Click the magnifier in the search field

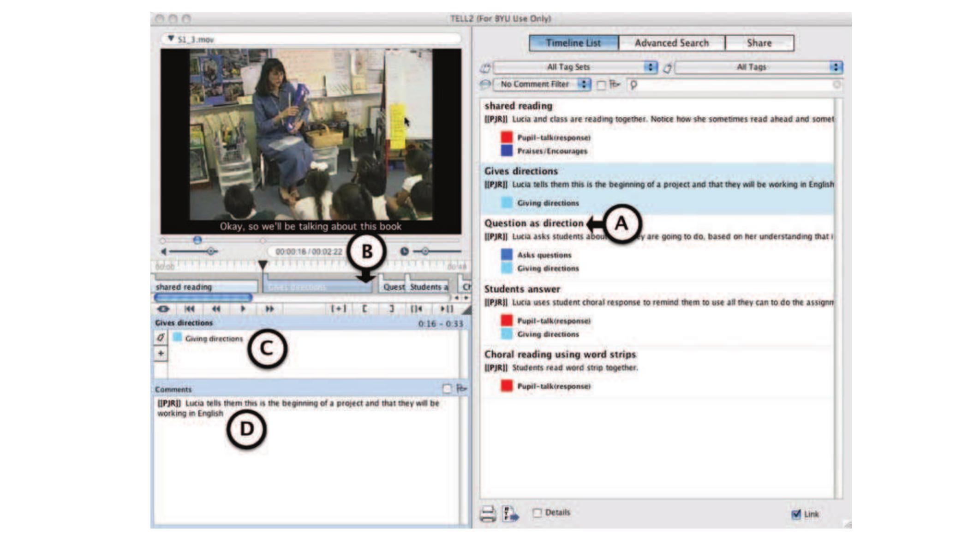click(634, 85)
